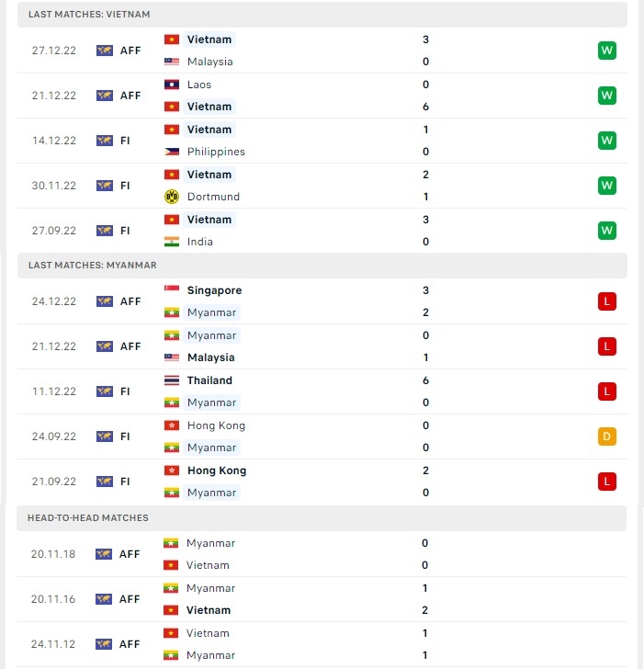644x669 pixels.
Task: Click the Thailand flag icon
Action: tap(172, 380)
